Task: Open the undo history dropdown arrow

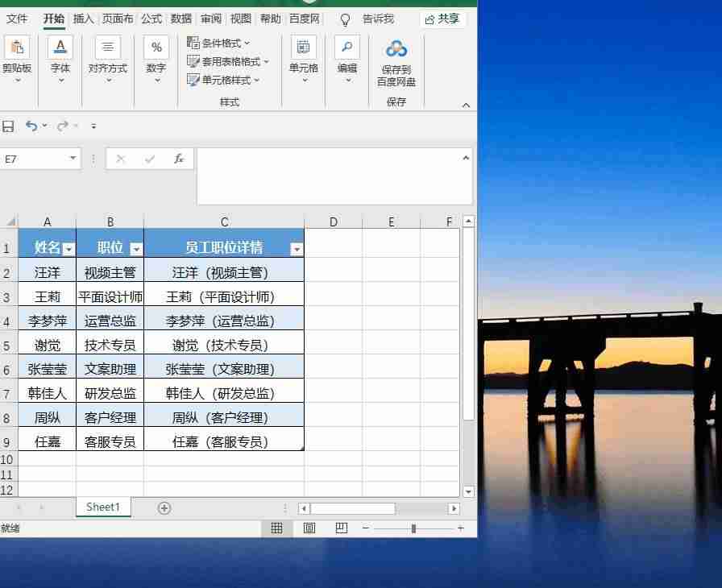Action: [44, 125]
